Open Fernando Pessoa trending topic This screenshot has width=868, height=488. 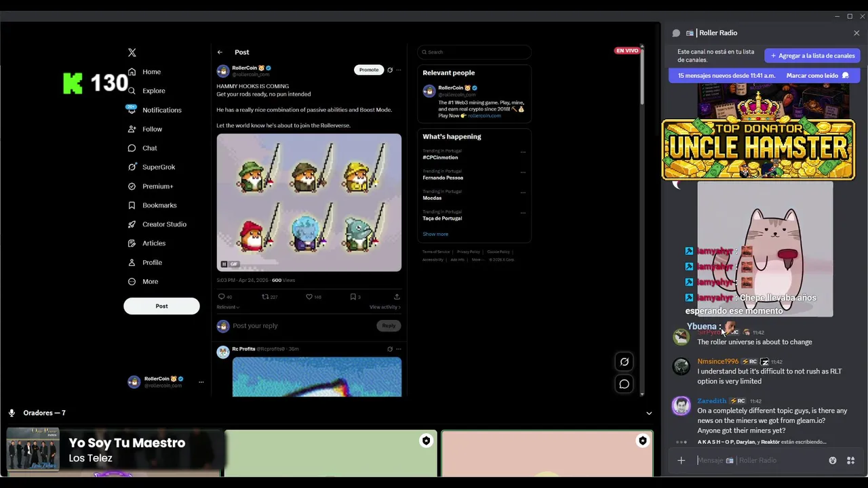click(443, 178)
